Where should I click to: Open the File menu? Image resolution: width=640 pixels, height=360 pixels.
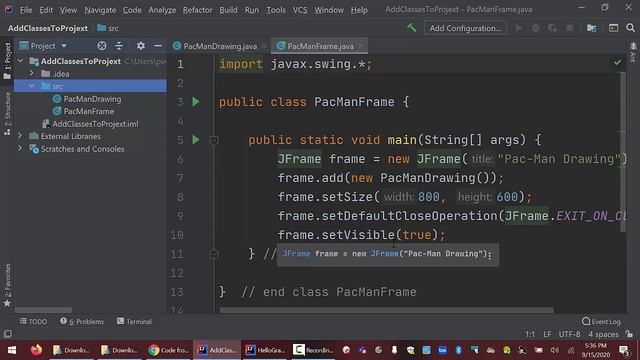[x=26, y=10]
